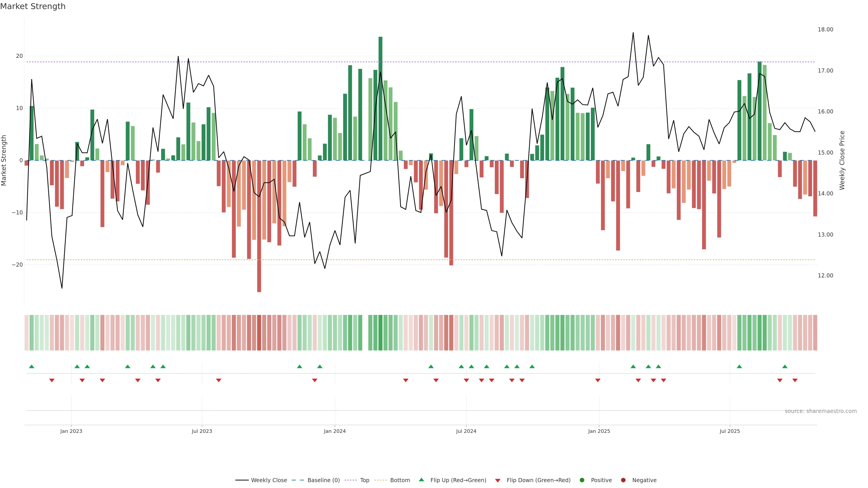Click the first Flip Down marker on the left
Screen dimensions: 868x488
coord(52,380)
